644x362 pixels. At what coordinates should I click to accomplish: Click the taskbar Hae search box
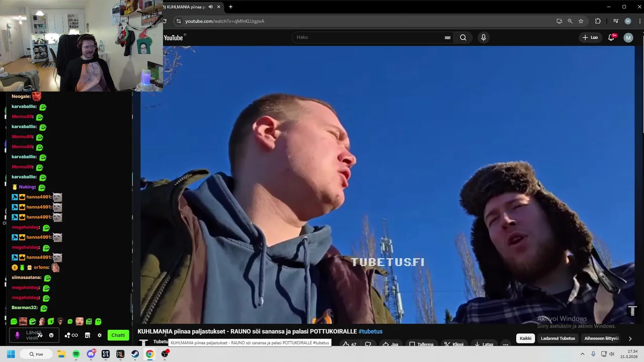point(36,354)
